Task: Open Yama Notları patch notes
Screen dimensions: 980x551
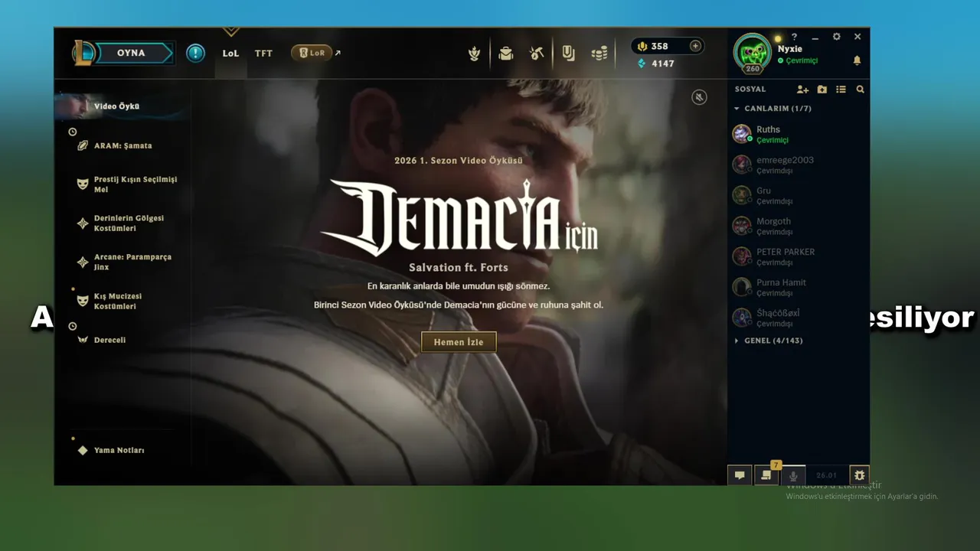Action: pos(119,450)
